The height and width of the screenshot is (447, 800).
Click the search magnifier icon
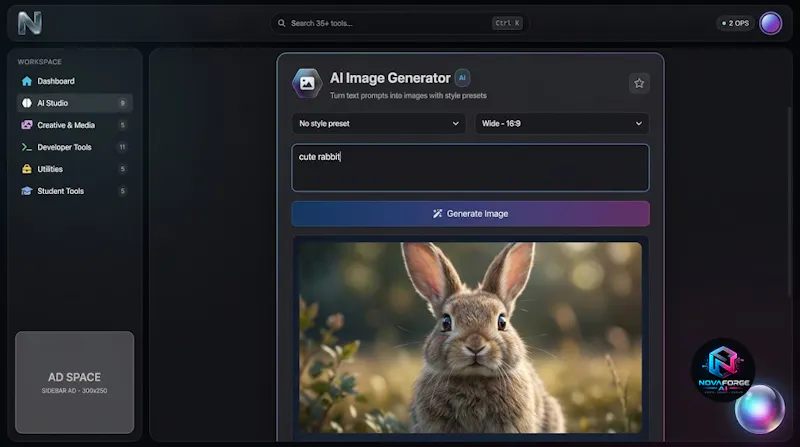(x=282, y=23)
